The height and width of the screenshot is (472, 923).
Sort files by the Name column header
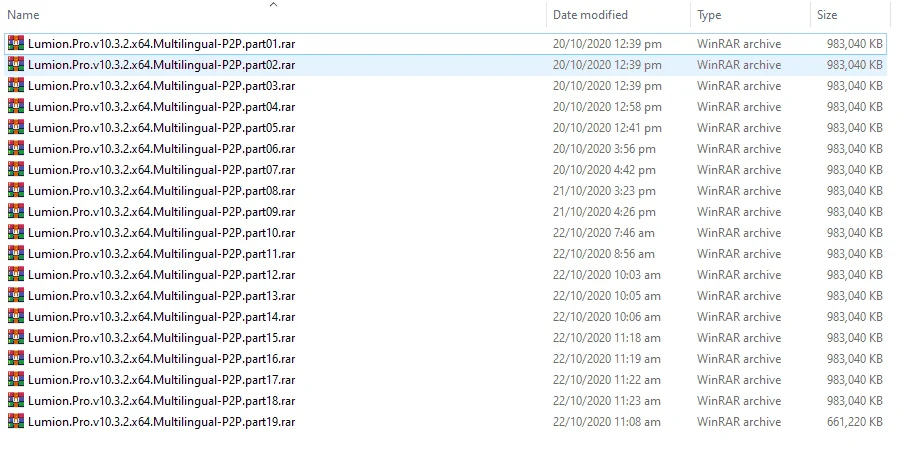tap(24, 15)
